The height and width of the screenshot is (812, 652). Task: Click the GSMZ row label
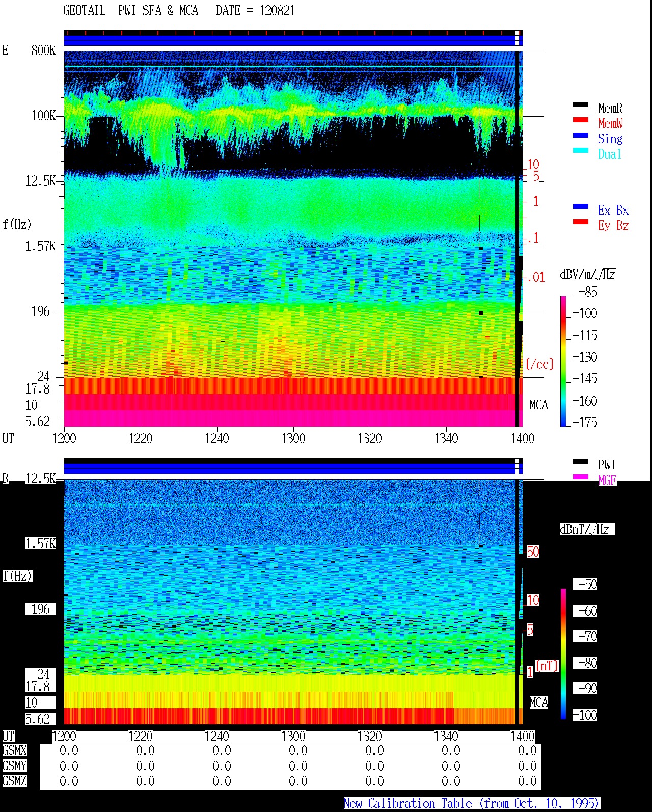(x=14, y=781)
